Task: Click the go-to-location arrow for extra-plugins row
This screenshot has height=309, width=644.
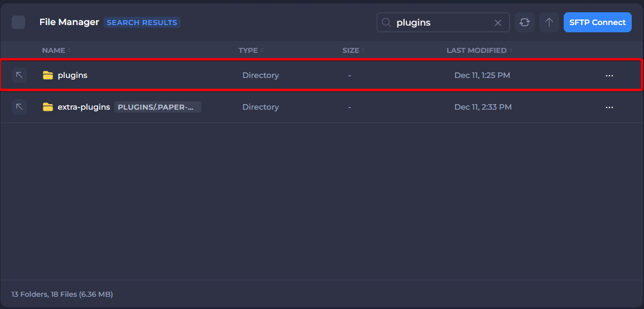Action: (x=20, y=107)
